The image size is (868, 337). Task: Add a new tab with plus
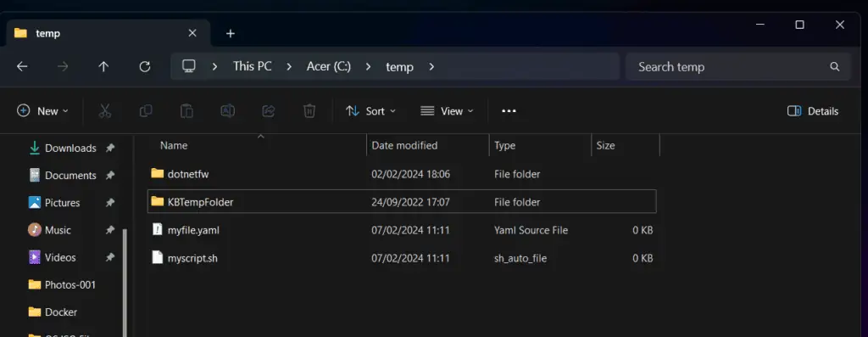click(x=231, y=33)
